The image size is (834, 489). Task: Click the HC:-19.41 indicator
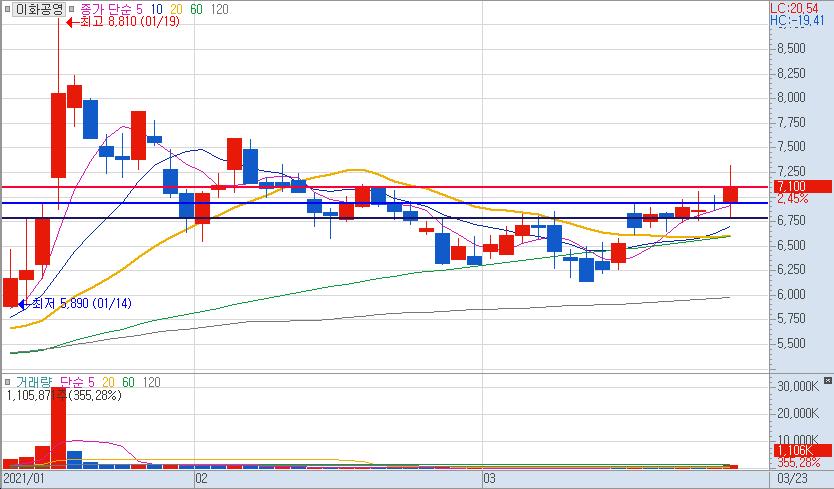point(797,20)
